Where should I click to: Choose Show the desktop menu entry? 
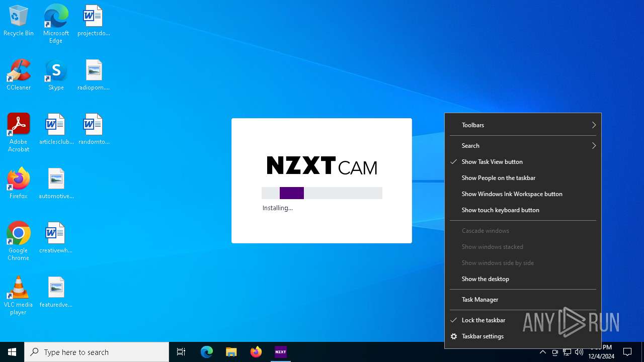[523, 279]
